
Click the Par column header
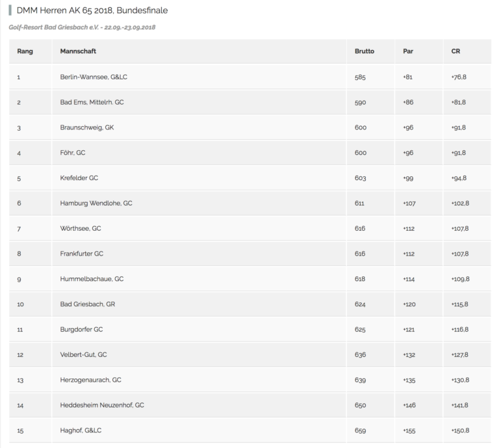point(408,51)
